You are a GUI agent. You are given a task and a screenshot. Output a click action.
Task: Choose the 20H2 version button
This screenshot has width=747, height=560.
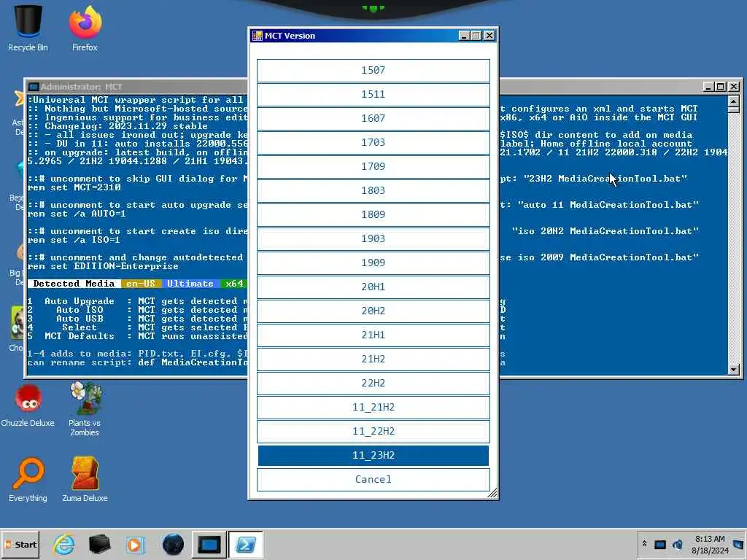click(x=373, y=311)
